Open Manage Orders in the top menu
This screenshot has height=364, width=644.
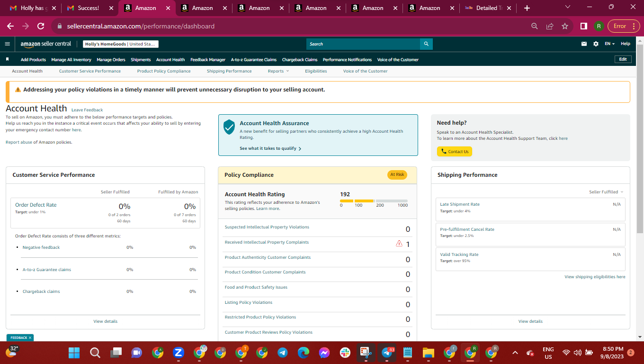click(111, 60)
